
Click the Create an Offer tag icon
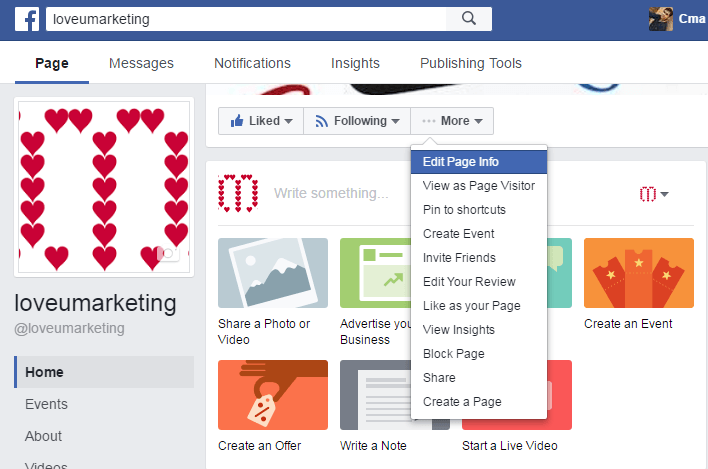click(x=273, y=395)
